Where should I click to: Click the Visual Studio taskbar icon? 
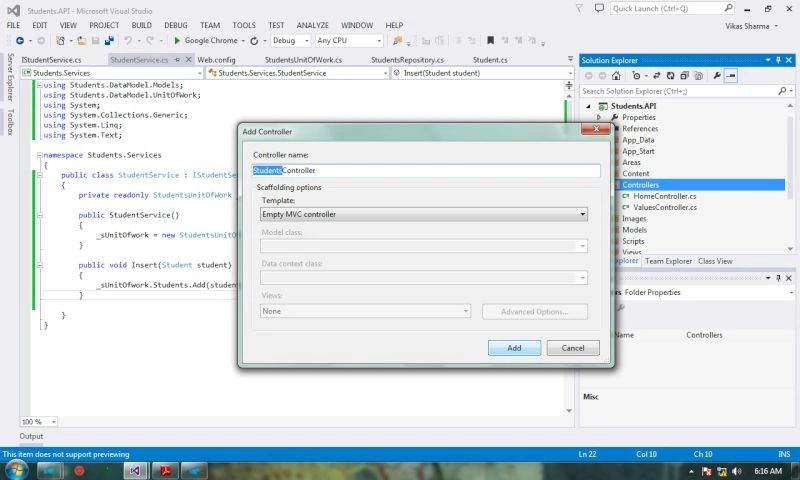pos(135,470)
